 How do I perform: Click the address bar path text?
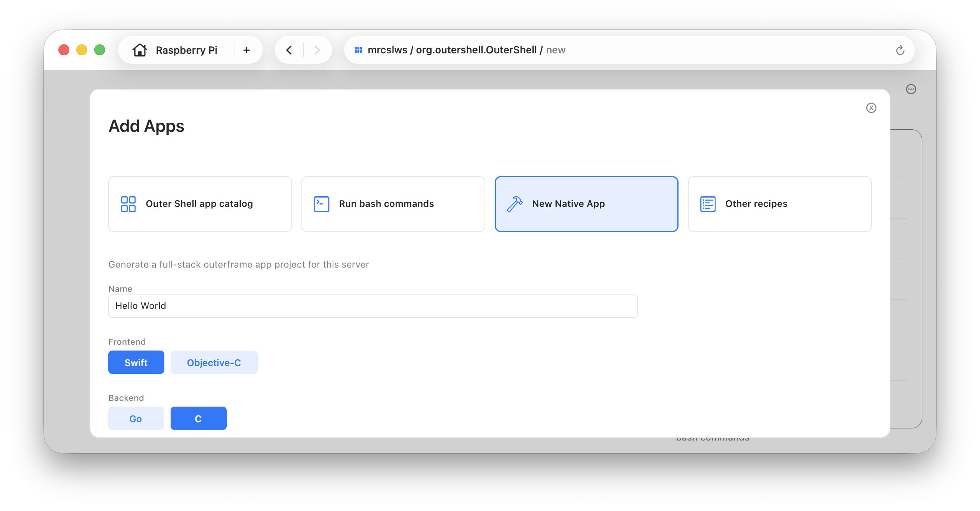coord(467,50)
